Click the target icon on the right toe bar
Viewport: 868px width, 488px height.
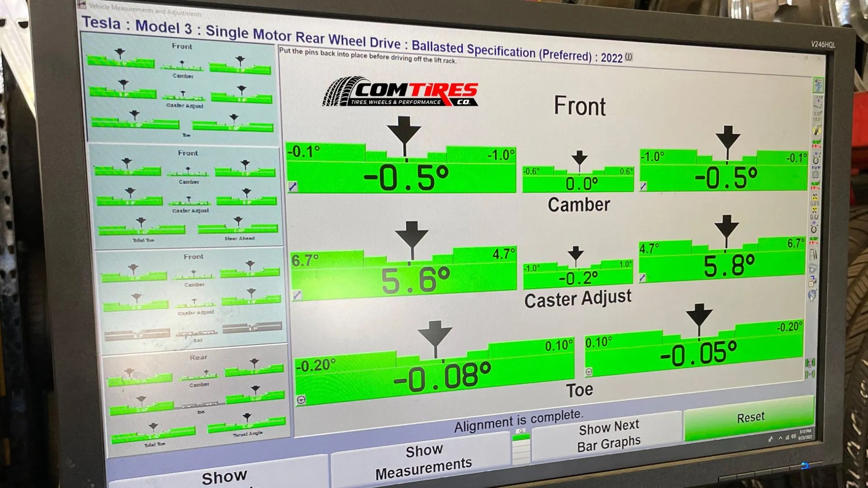tap(589, 372)
